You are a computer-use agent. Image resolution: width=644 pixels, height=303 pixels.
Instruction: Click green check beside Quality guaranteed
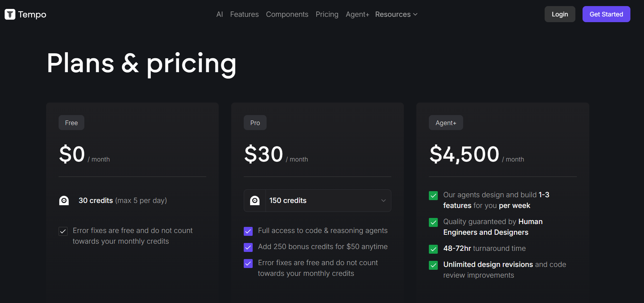[433, 222]
